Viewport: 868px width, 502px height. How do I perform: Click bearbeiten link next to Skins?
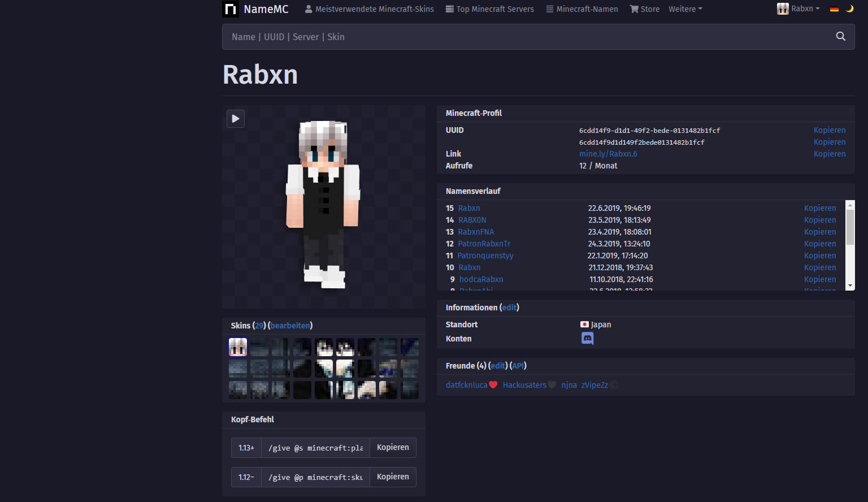[x=290, y=326]
